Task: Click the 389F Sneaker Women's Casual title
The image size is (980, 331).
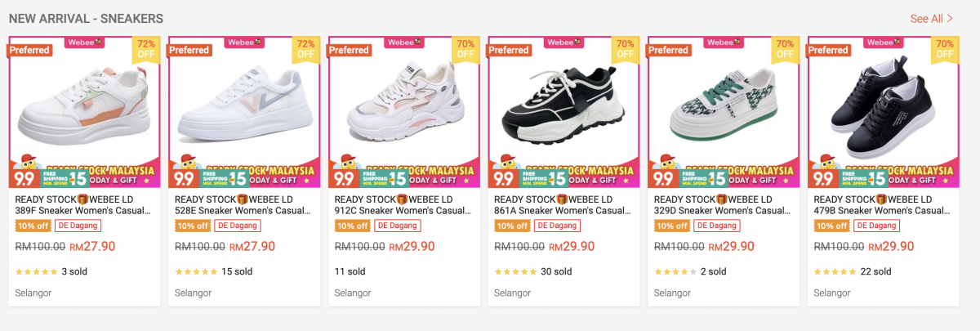Action: click(83, 204)
